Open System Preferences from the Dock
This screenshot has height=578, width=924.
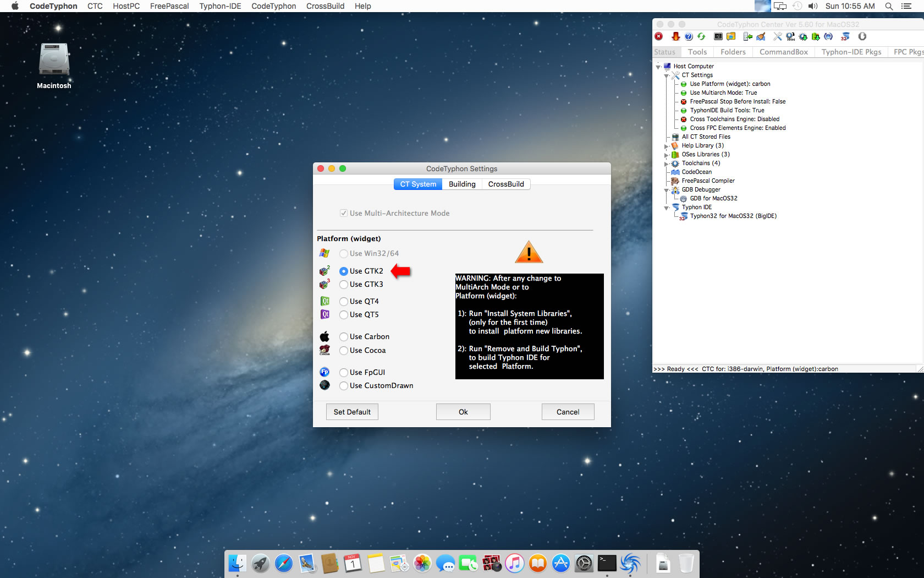click(584, 563)
